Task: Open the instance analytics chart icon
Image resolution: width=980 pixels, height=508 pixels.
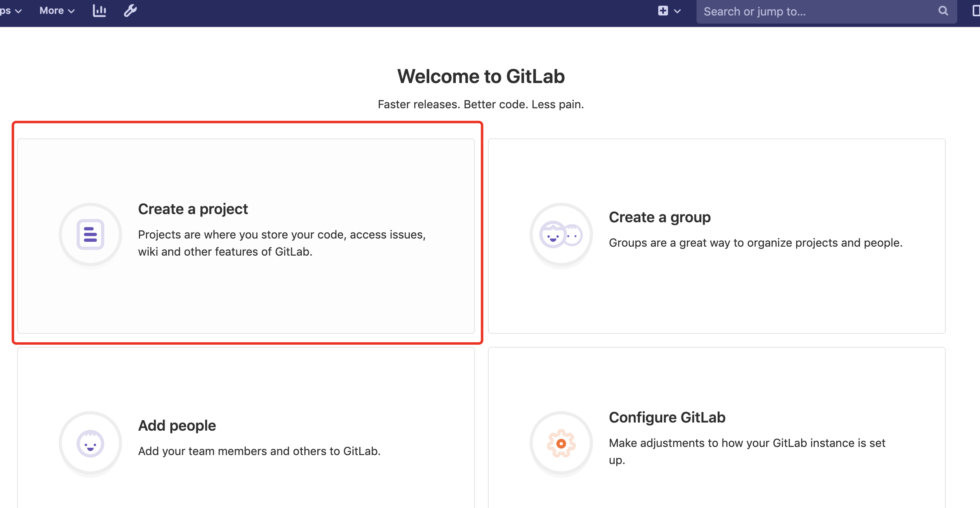Action: click(99, 11)
